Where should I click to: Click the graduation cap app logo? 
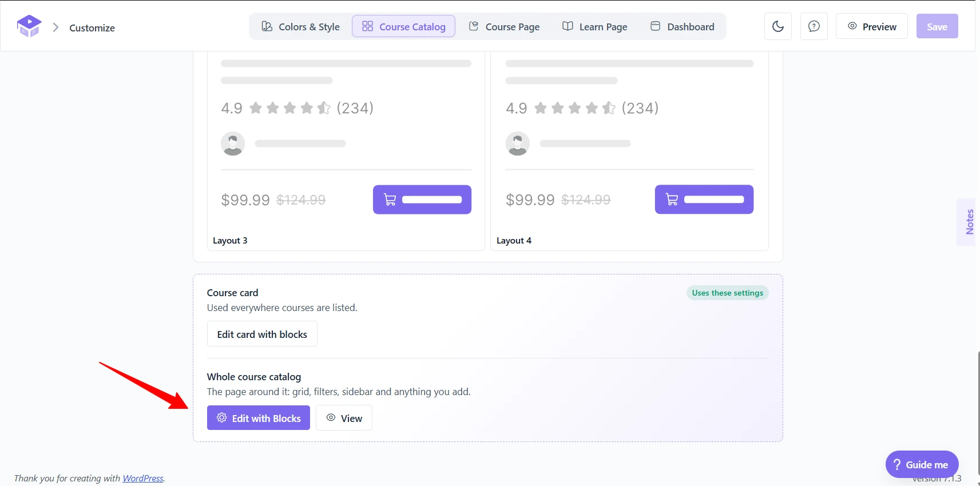tap(29, 26)
